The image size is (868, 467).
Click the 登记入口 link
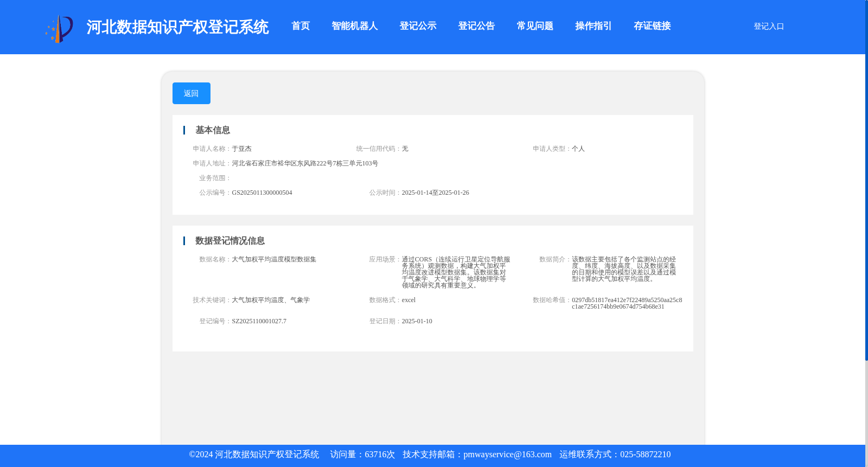(769, 26)
